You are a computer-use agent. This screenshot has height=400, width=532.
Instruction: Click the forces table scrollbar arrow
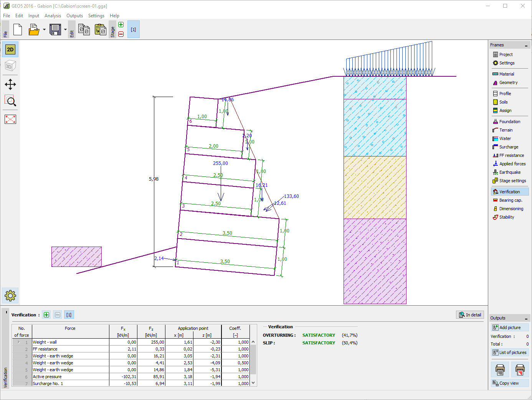coord(253,383)
